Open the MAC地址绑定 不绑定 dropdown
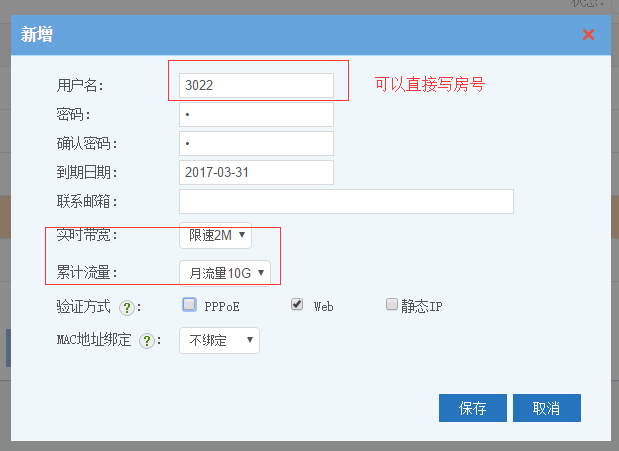This screenshot has width=619, height=451. (x=219, y=340)
